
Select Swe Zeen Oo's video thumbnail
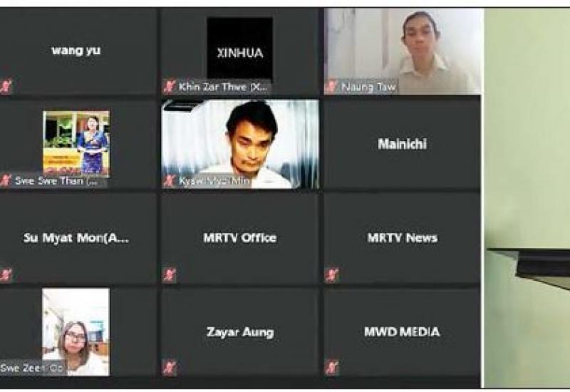[76, 331]
